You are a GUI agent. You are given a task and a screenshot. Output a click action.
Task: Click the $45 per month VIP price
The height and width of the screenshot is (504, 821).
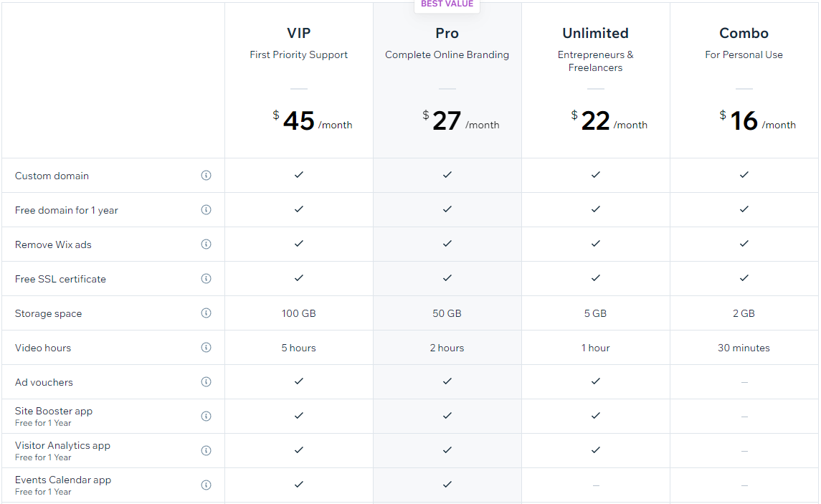tap(299, 121)
